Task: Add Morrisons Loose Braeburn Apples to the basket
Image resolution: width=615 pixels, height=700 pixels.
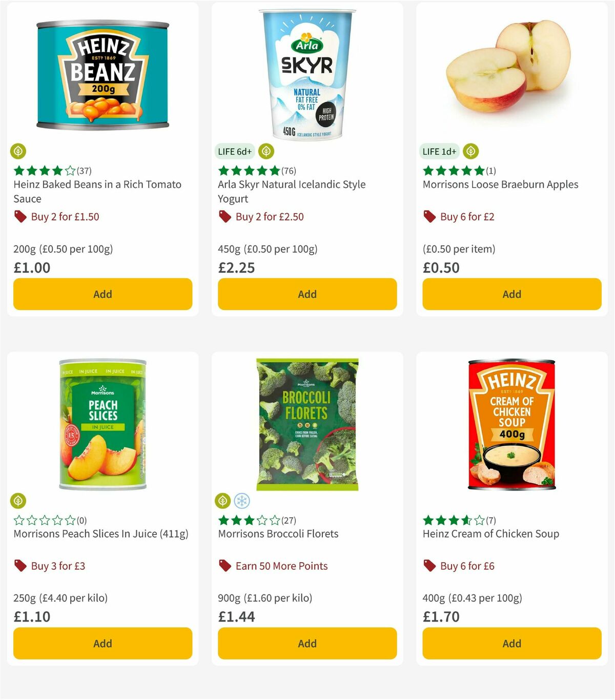Action: pos(511,294)
